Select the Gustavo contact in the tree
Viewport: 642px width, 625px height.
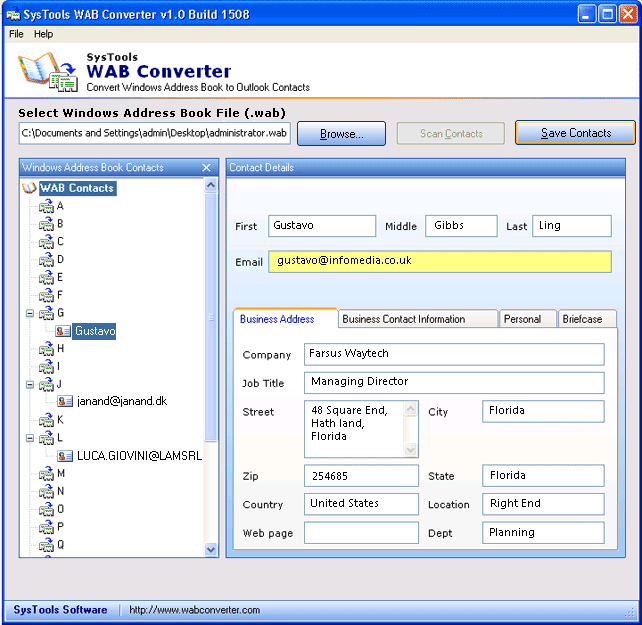95,331
